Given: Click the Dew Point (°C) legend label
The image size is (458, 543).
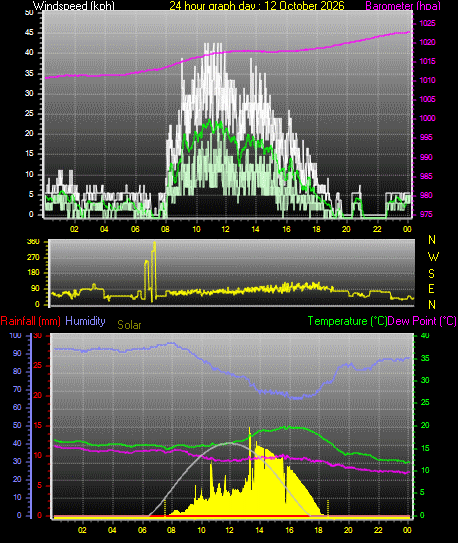Looking at the screenshot, I should click(422, 321).
